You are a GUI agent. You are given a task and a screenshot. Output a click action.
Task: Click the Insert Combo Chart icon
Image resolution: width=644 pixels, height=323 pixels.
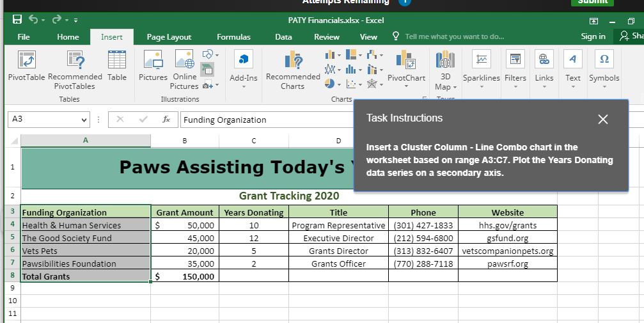pos(372,70)
